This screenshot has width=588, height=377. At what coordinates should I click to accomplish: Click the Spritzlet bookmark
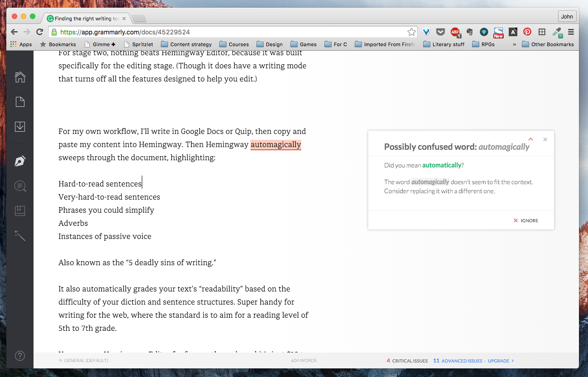click(138, 44)
